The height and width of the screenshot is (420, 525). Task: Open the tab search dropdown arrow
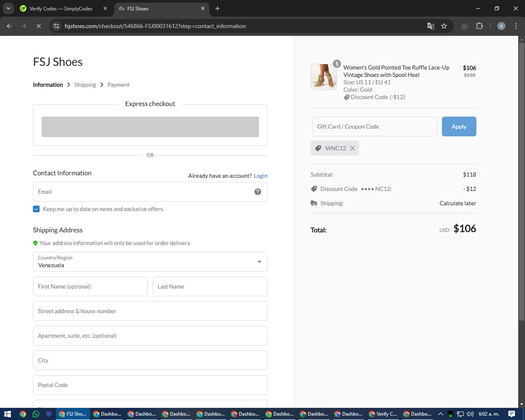[8, 8]
